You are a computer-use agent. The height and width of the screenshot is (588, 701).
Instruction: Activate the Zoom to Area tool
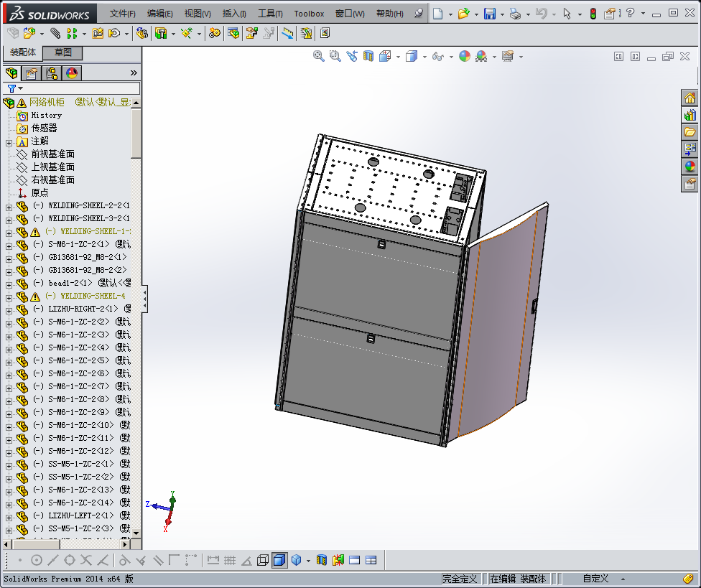pos(335,56)
